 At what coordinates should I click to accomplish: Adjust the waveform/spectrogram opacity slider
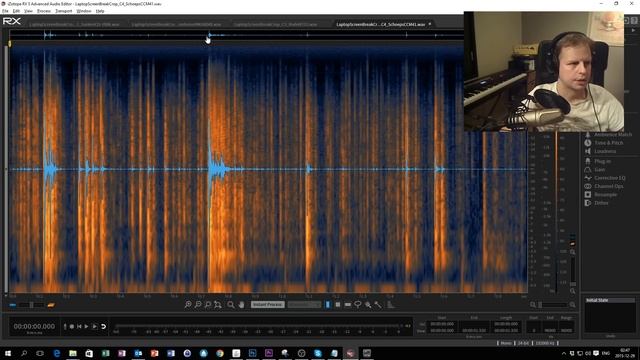(x=32, y=305)
